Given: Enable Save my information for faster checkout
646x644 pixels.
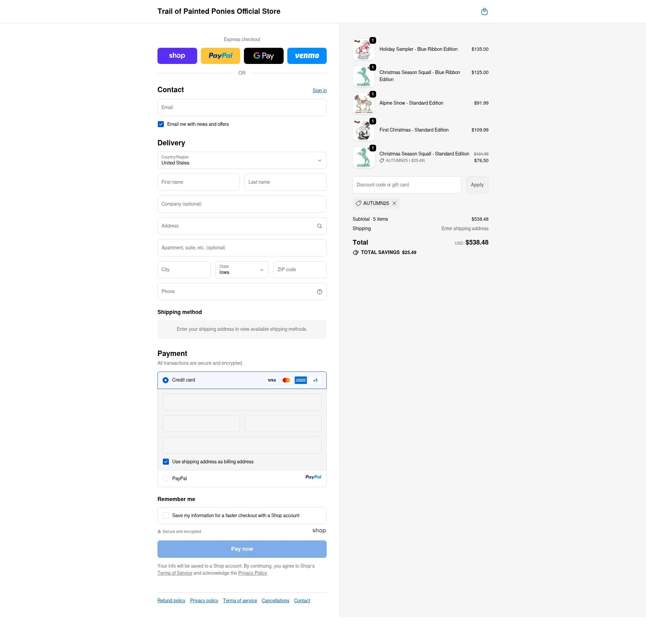Looking at the screenshot, I should coord(166,515).
